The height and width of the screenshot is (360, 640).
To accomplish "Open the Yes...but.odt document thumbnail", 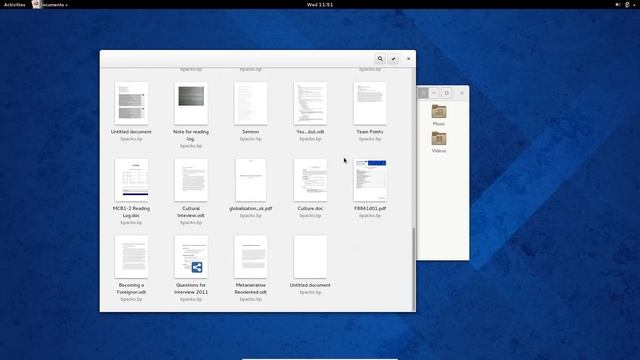I will (x=310, y=103).
